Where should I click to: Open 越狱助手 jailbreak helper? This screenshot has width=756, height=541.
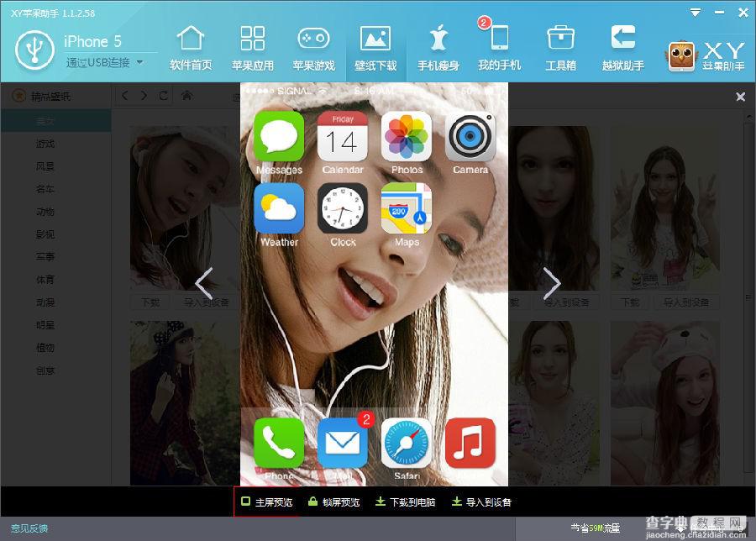coord(623,48)
